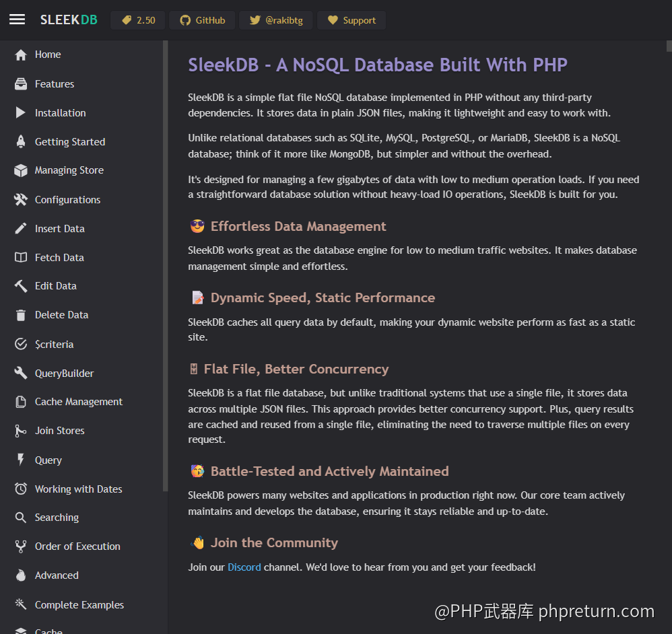Click the Configurations tools icon
Screen dimensions: 672x634
21,200
